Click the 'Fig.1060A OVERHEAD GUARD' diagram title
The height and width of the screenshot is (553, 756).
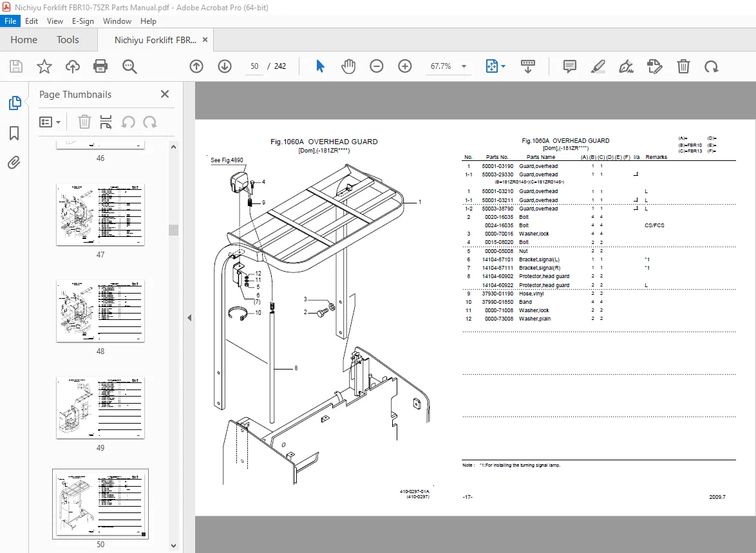tap(324, 142)
